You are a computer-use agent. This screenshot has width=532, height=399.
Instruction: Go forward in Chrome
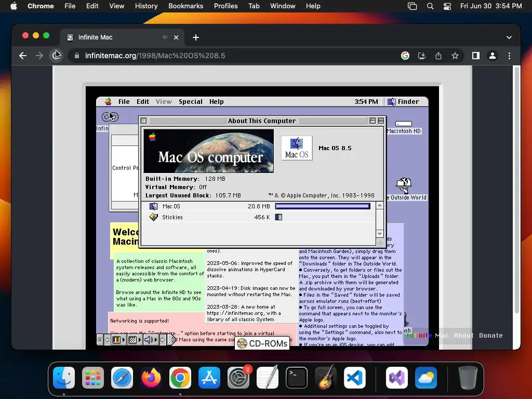tap(39, 56)
